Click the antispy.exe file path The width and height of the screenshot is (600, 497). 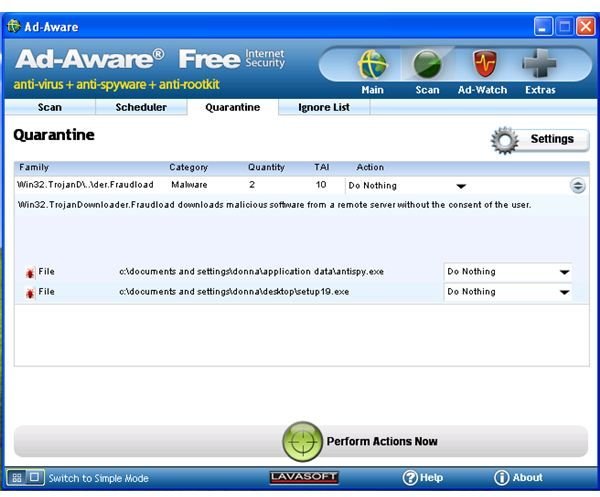pos(251,272)
